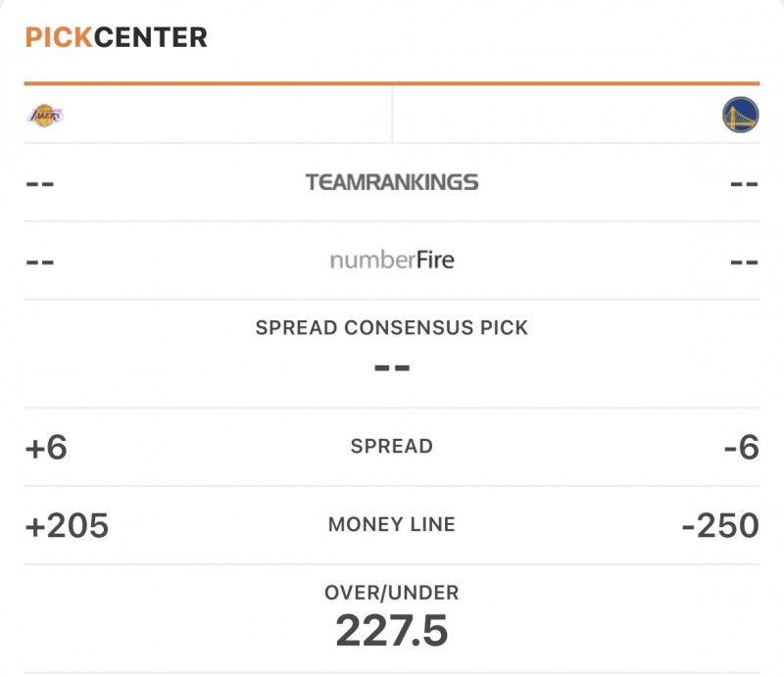Click the Spread Consensus Pick label
This screenshot has width=784, height=677.
(392, 328)
